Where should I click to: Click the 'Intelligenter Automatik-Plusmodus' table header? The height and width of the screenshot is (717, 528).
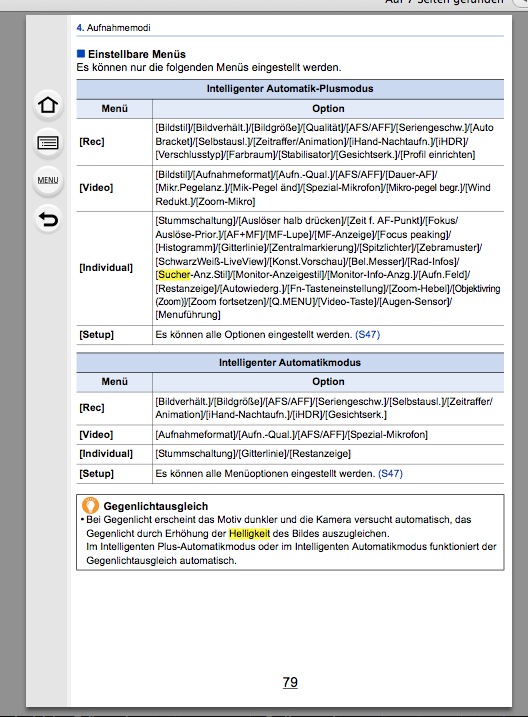(290, 89)
